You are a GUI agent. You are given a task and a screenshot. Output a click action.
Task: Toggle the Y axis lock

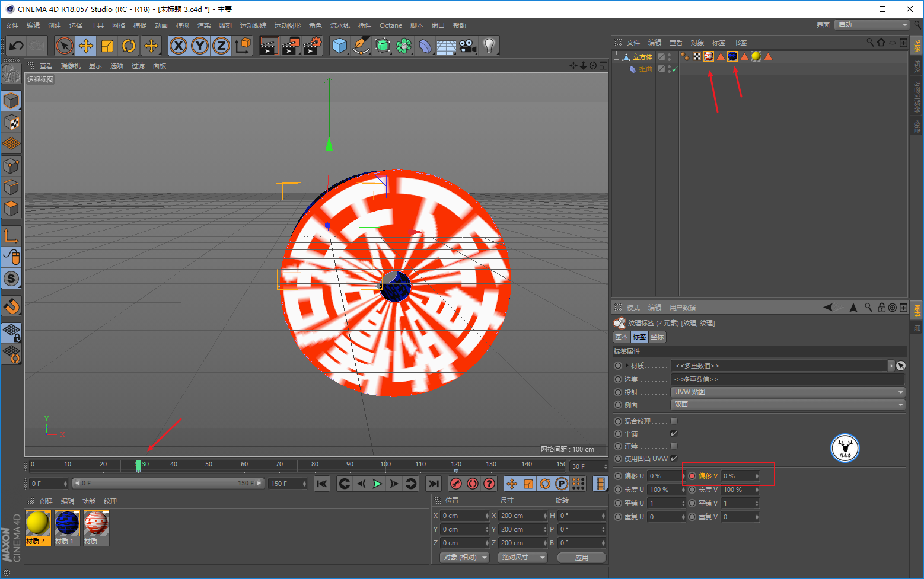[x=200, y=46]
